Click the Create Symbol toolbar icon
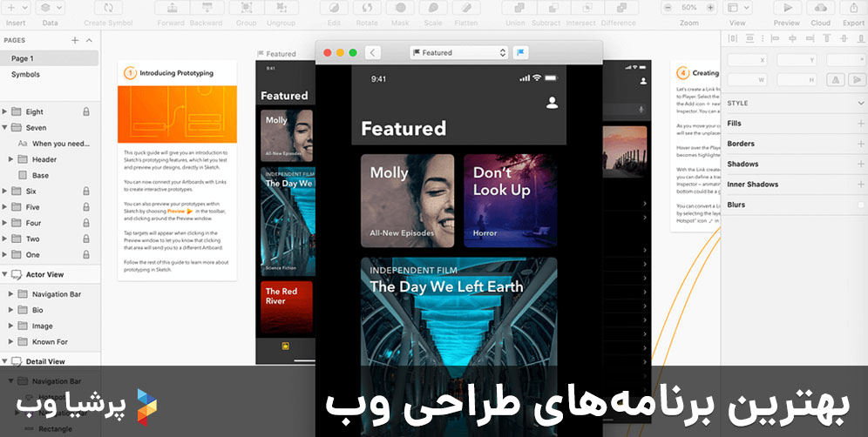Screen dimensions: 868x437 (108, 8)
